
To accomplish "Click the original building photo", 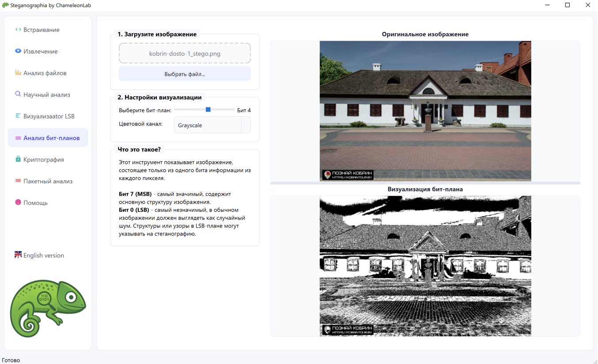I will pos(425,111).
